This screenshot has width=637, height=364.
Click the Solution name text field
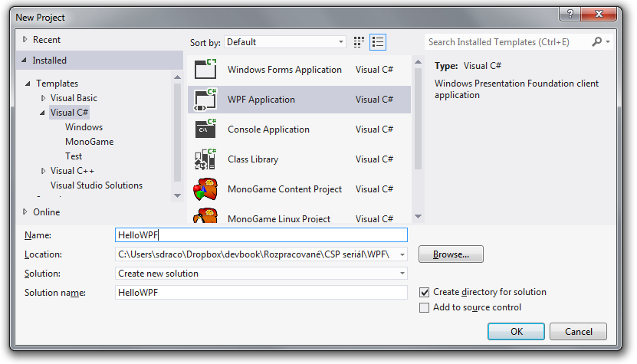coord(261,293)
